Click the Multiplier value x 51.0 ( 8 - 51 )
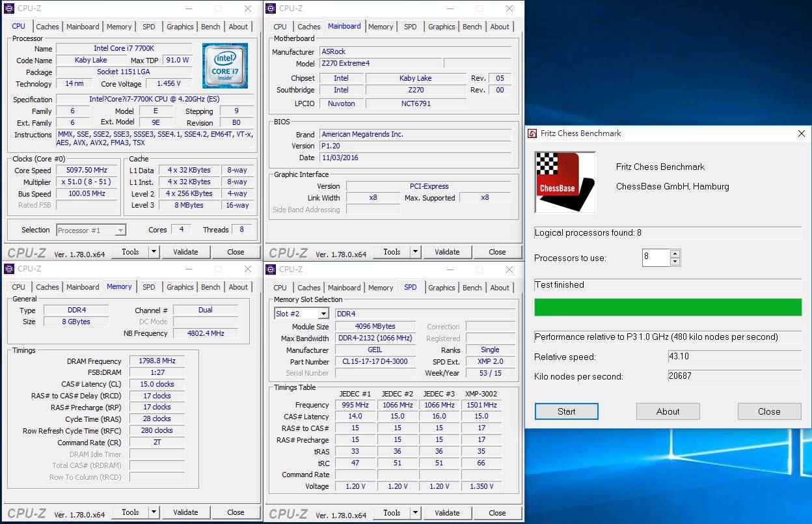This screenshot has height=524, width=812. point(87,182)
